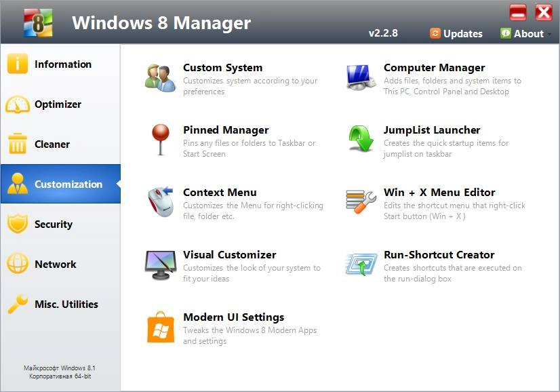The height and width of the screenshot is (392, 560).
Task: Open Computer Manager via its monitor icon
Action: [361, 77]
